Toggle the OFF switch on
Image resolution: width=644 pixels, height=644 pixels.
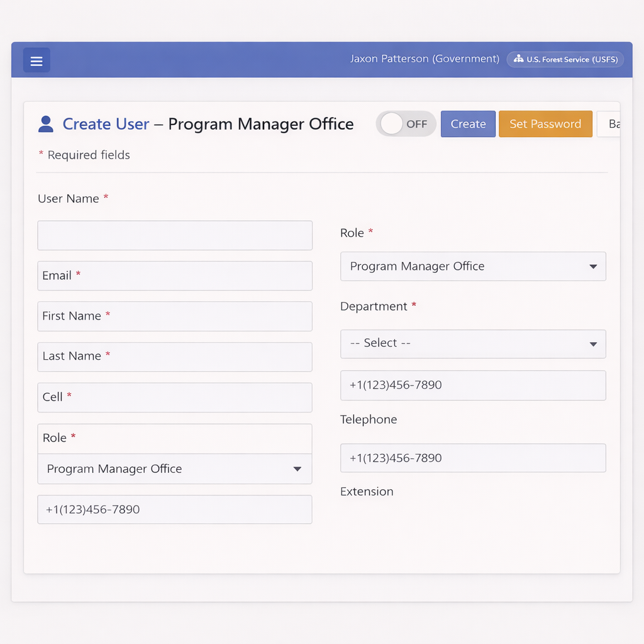[405, 124]
